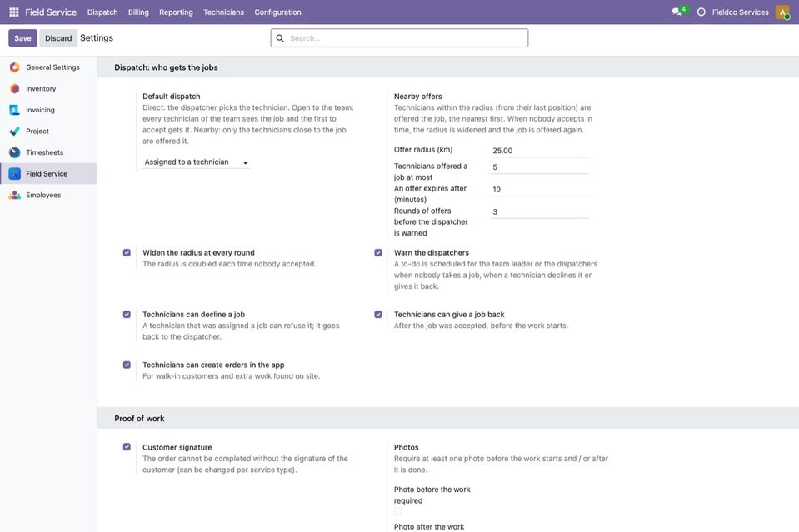Open the Default dispatch dropdown
799x532 pixels.
point(196,162)
